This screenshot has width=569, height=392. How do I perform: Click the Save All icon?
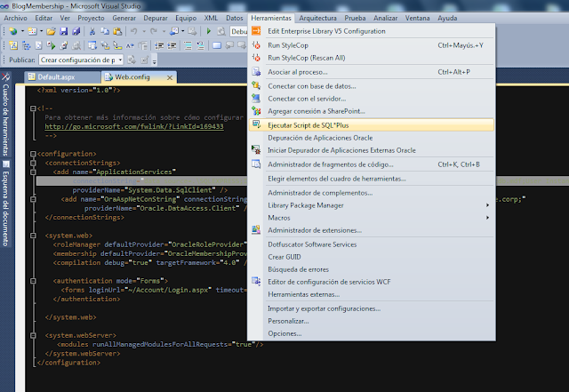coord(76,32)
